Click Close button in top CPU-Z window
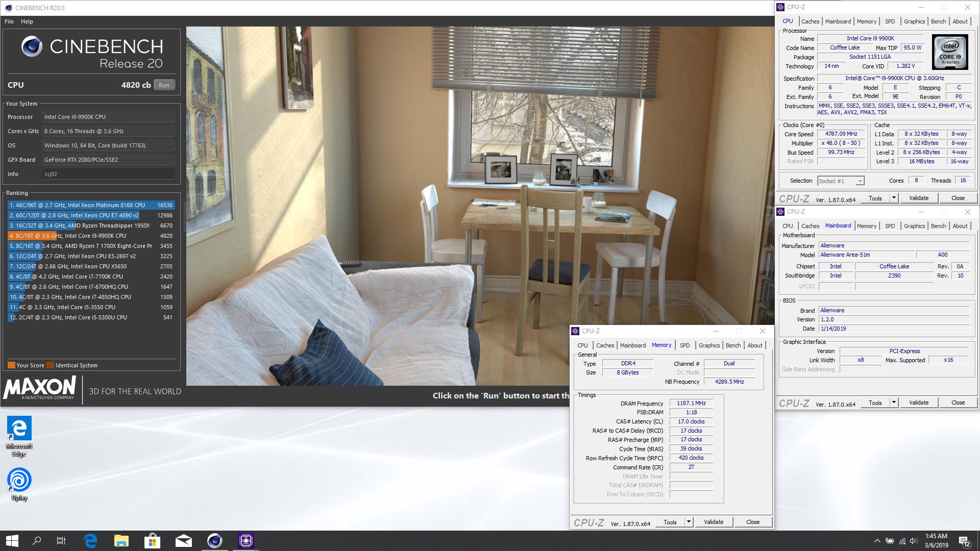Screen dimensions: 980x551 click(x=958, y=198)
